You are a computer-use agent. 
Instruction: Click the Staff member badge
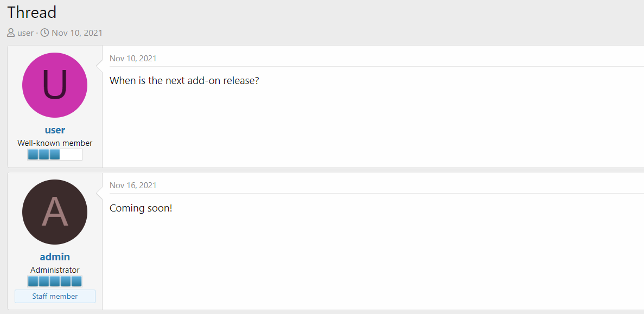(55, 297)
